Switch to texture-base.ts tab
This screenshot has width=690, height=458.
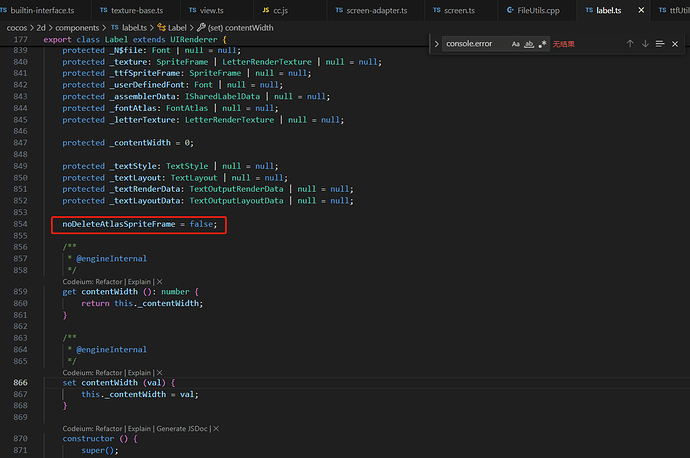[136, 10]
